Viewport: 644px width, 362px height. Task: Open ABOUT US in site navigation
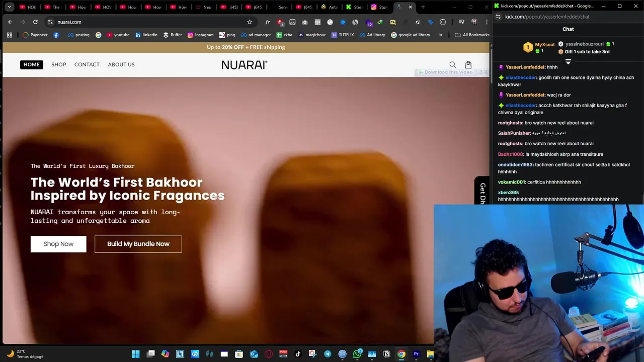pos(121,64)
